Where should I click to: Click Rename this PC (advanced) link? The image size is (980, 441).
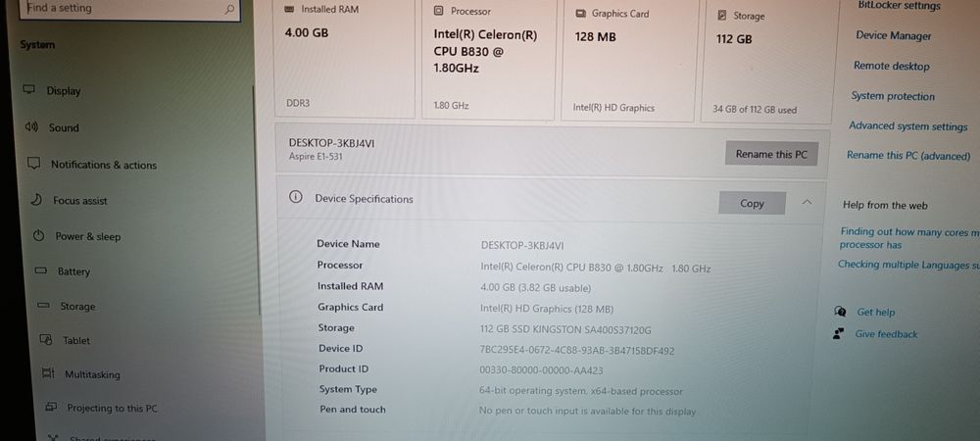coord(908,156)
